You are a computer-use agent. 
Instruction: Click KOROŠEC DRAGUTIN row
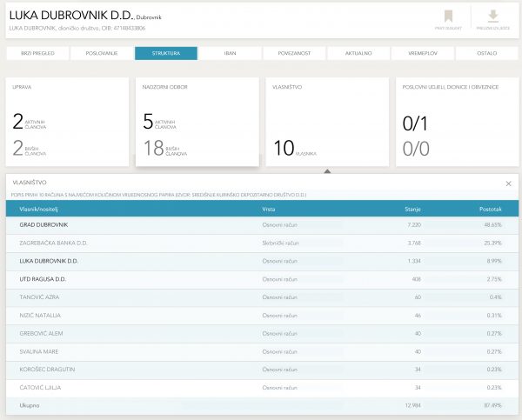point(263,370)
